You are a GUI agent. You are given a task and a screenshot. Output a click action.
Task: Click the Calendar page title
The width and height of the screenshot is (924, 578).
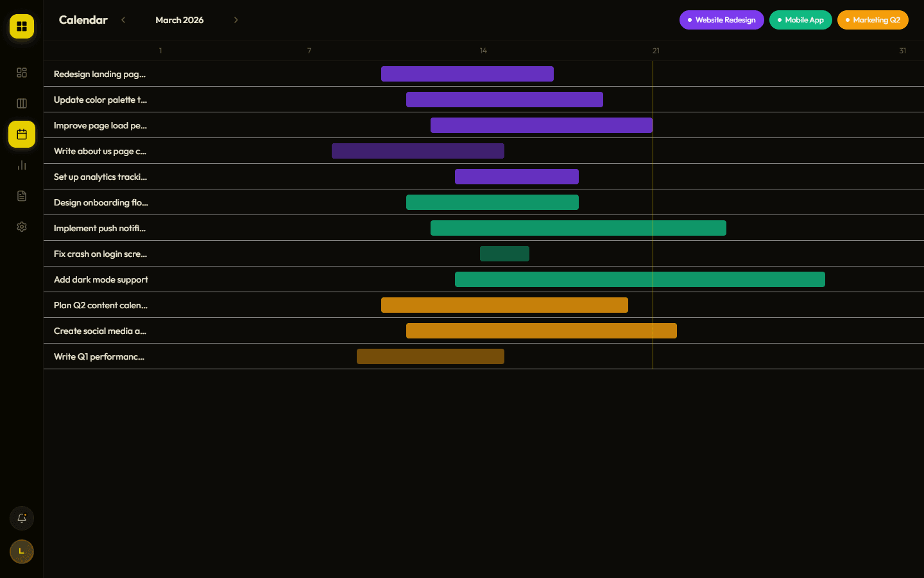coord(83,20)
